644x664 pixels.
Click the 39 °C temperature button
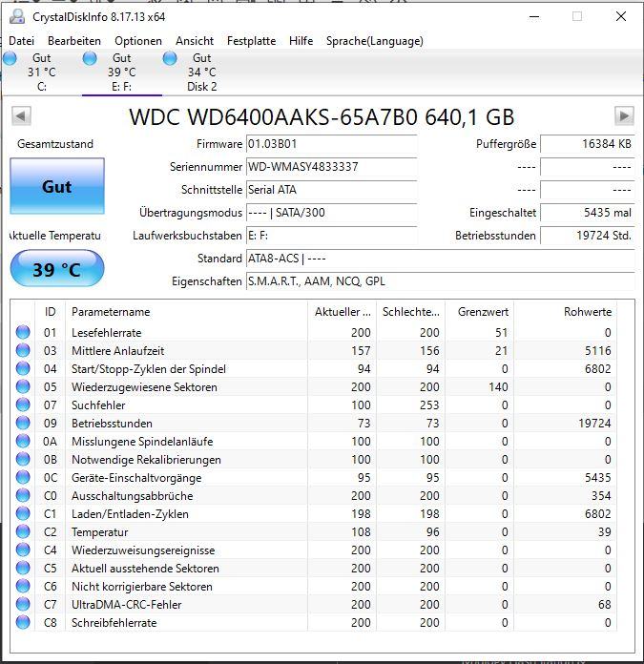[x=57, y=269]
